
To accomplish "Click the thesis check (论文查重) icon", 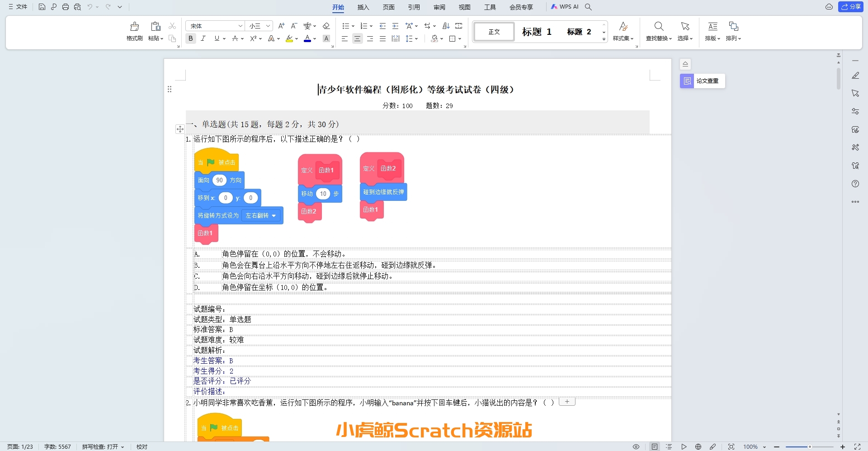I will [687, 81].
